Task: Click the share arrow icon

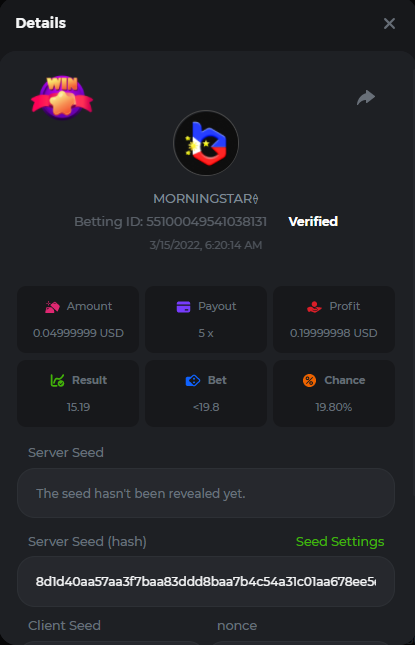Action: pyautogui.click(x=366, y=97)
